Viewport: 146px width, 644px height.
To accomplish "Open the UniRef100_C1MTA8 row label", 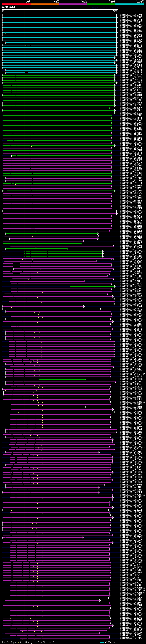I will pos(131,407).
